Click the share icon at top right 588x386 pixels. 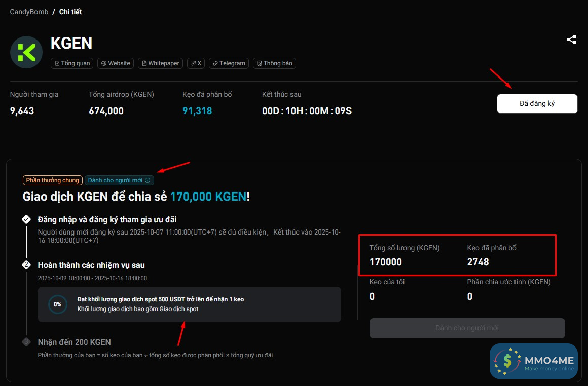(572, 40)
